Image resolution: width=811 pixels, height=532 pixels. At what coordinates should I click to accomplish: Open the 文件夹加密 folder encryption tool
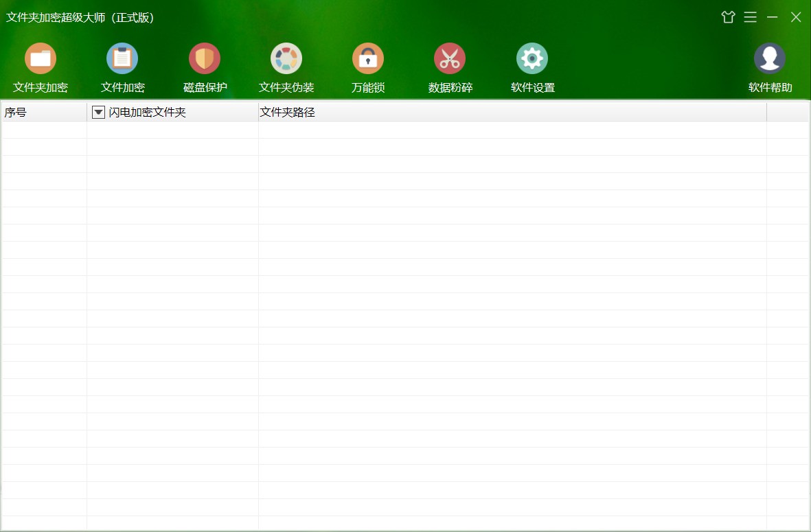41,59
